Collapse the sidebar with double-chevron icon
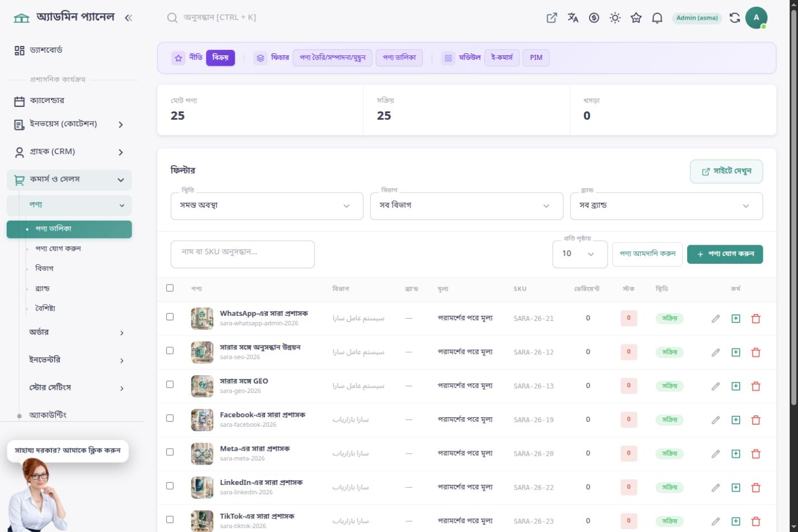The height and width of the screenshot is (532, 798). (128, 18)
